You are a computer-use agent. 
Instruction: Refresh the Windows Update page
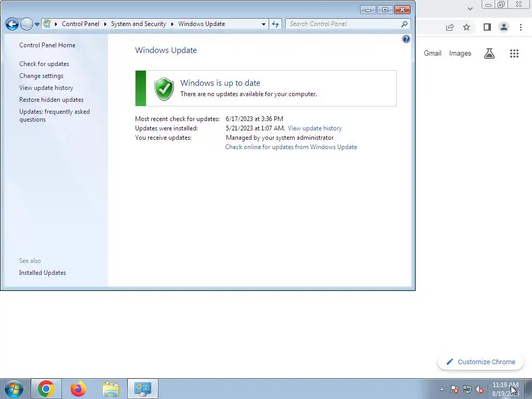tap(275, 24)
